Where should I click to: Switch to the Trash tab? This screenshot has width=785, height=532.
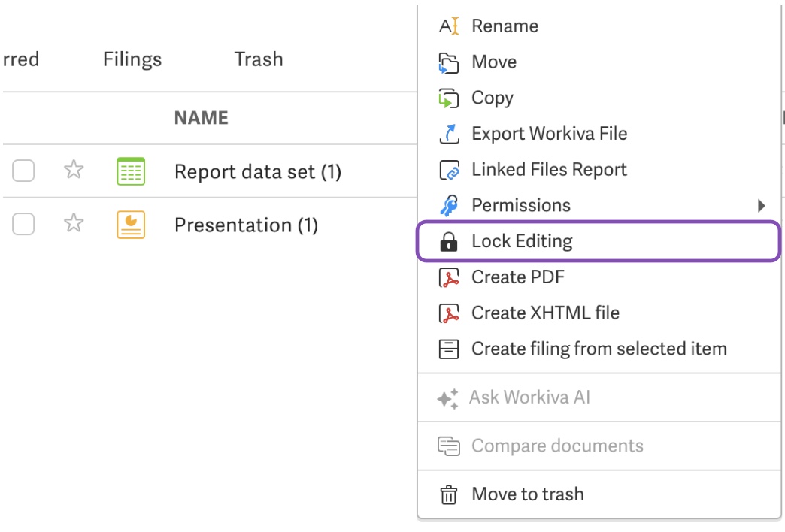(x=259, y=59)
